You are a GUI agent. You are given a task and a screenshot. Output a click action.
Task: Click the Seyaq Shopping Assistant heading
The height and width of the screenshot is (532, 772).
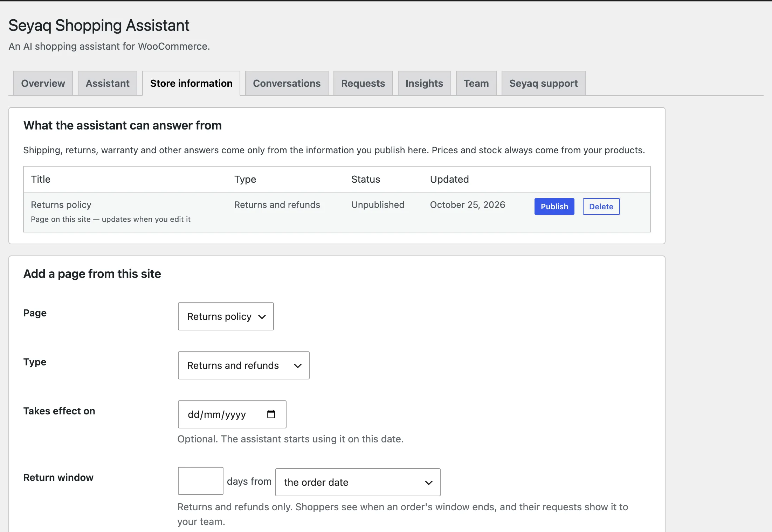pyautogui.click(x=99, y=26)
